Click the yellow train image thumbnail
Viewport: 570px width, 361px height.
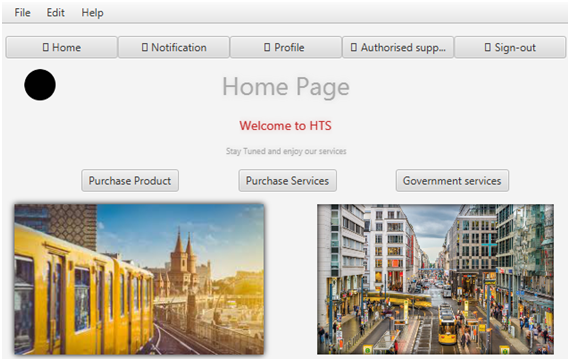pyautogui.click(x=139, y=279)
